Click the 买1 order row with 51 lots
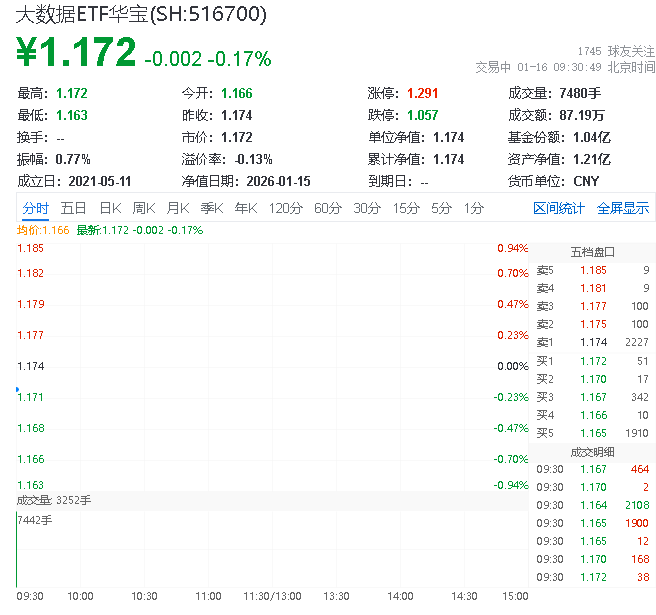 click(x=592, y=361)
